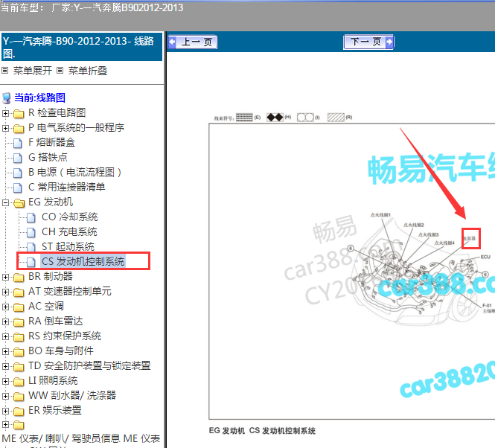Click the 点火线圈2 label in the diagram
Image resolution: width=495 pixels, height=448 pixels.
(414, 225)
